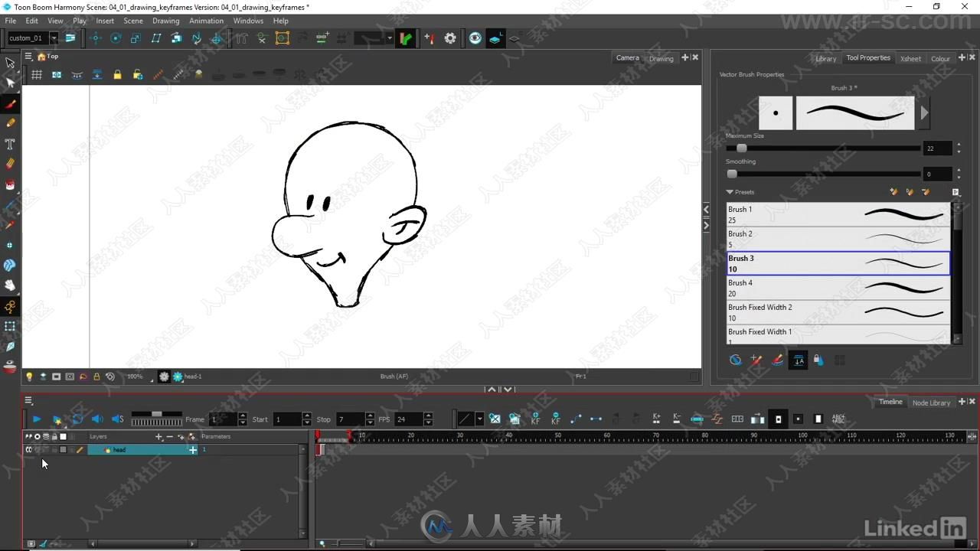Image resolution: width=980 pixels, height=551 pixels.
Task: Select the Transform arrow tool
Action: click(10, 63)
